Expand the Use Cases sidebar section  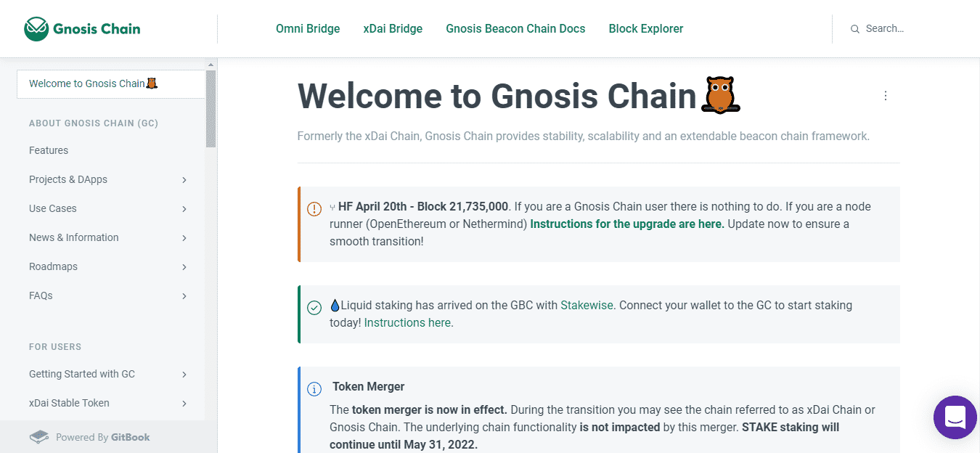[184, 208]
